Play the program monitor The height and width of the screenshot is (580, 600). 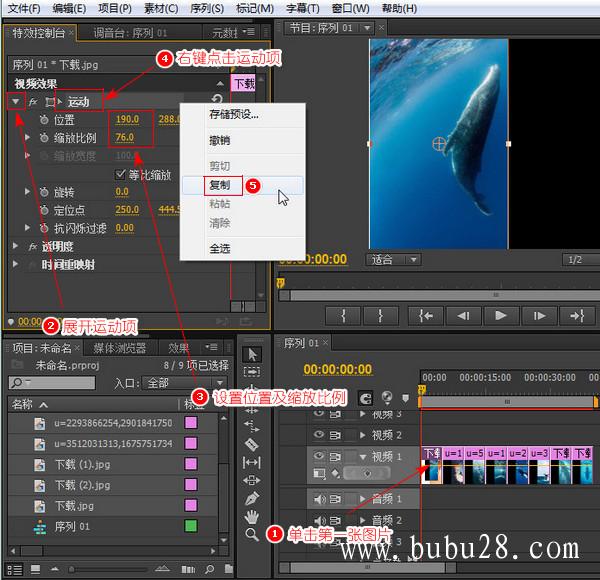(501, 316)
